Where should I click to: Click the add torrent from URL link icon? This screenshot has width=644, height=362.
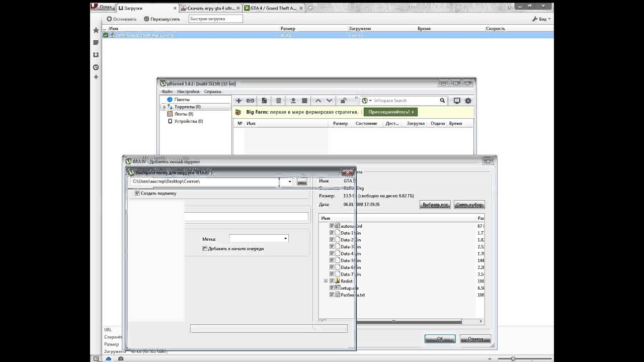[250, 101]
